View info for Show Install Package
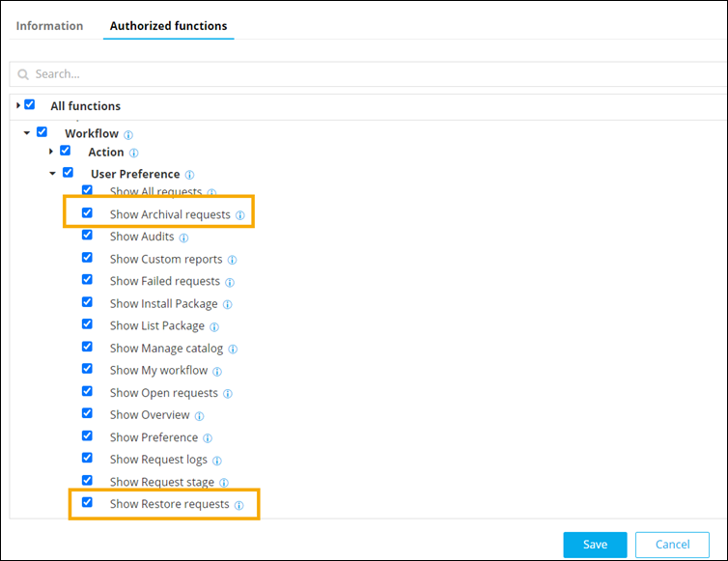 click(228, 304)
